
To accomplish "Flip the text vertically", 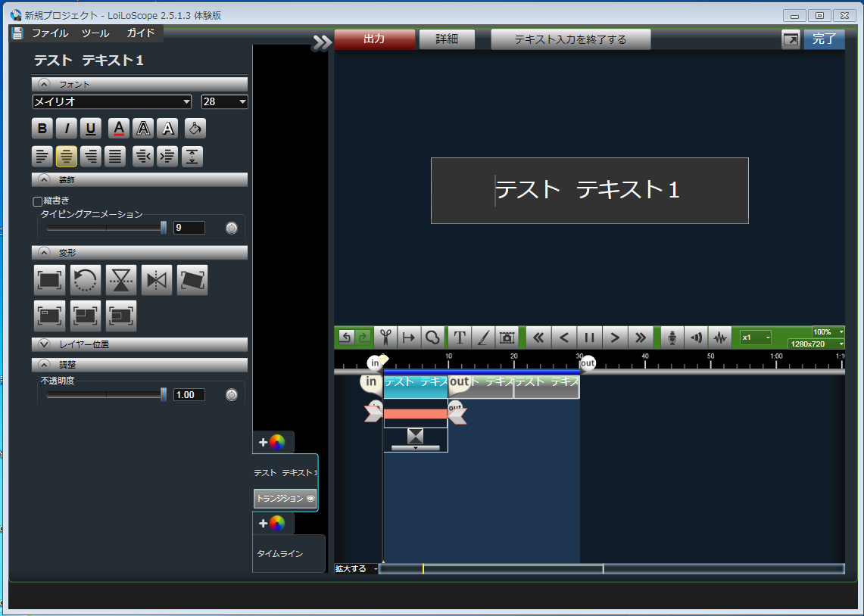I will pos(121,280).
